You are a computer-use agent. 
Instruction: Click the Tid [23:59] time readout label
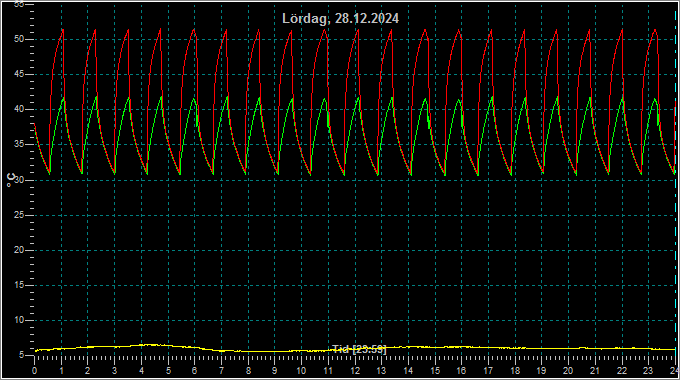pyautogui.click(x=359, y=350)
